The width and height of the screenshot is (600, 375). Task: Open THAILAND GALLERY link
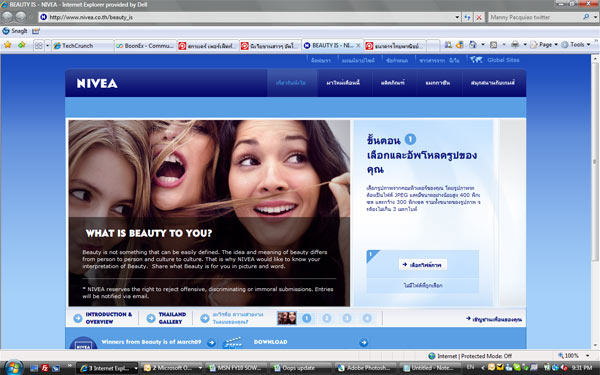(x=172, y=318)
